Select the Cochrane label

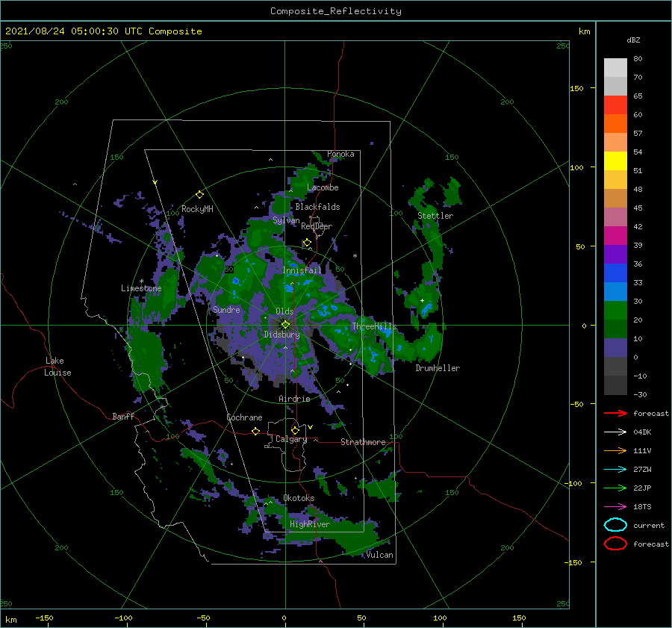click(x=244, y=417)
